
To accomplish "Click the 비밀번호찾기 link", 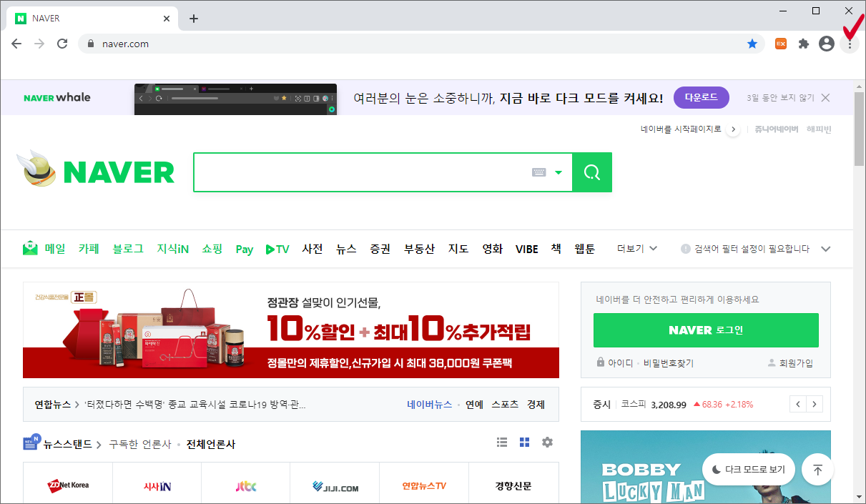I will click(x=668, y=363).
